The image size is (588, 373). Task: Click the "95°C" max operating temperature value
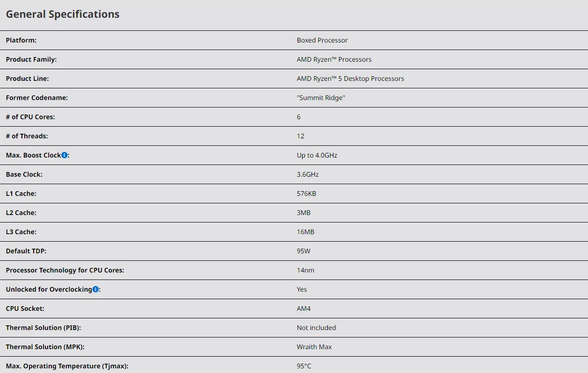304,366
